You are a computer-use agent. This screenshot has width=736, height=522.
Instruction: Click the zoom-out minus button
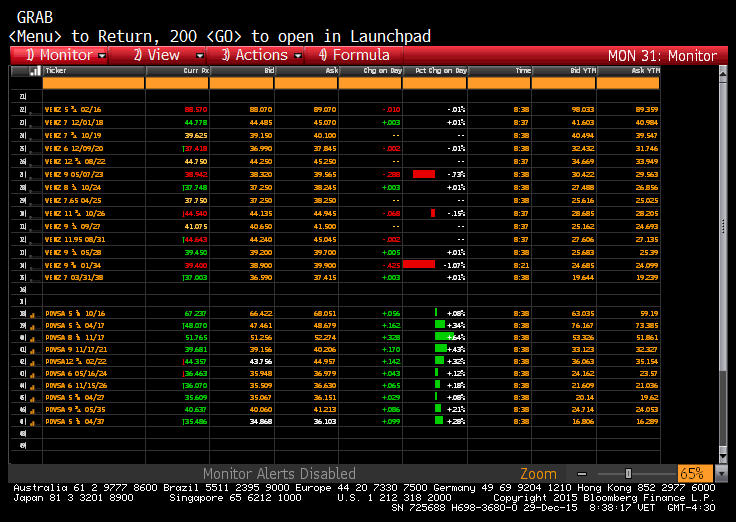click(x=582, y=473)
